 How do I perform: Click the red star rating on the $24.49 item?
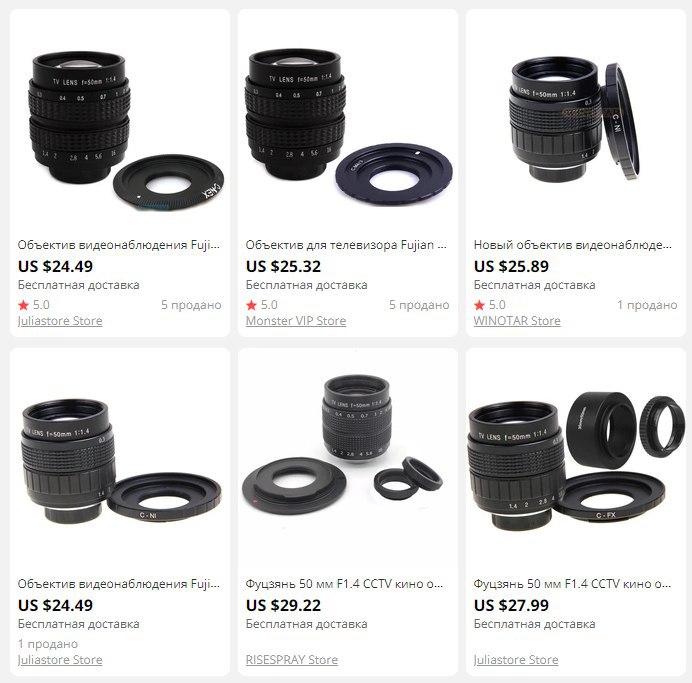23,305
